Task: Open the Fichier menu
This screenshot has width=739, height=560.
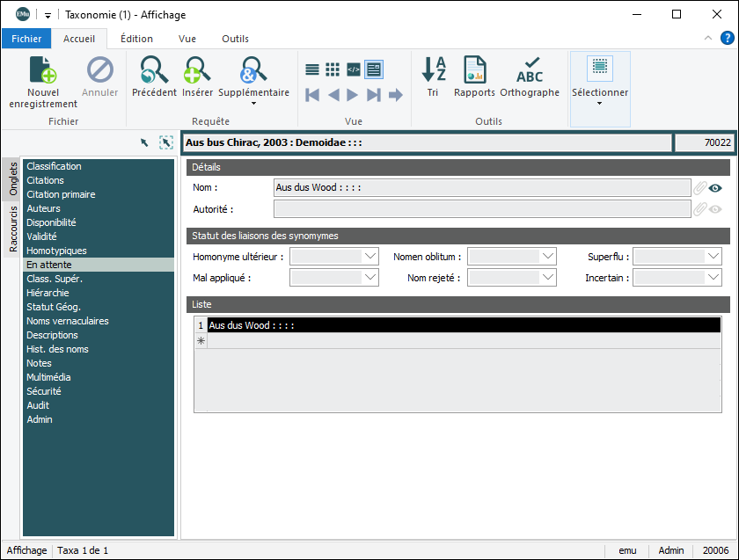Action: pos(26,39)
